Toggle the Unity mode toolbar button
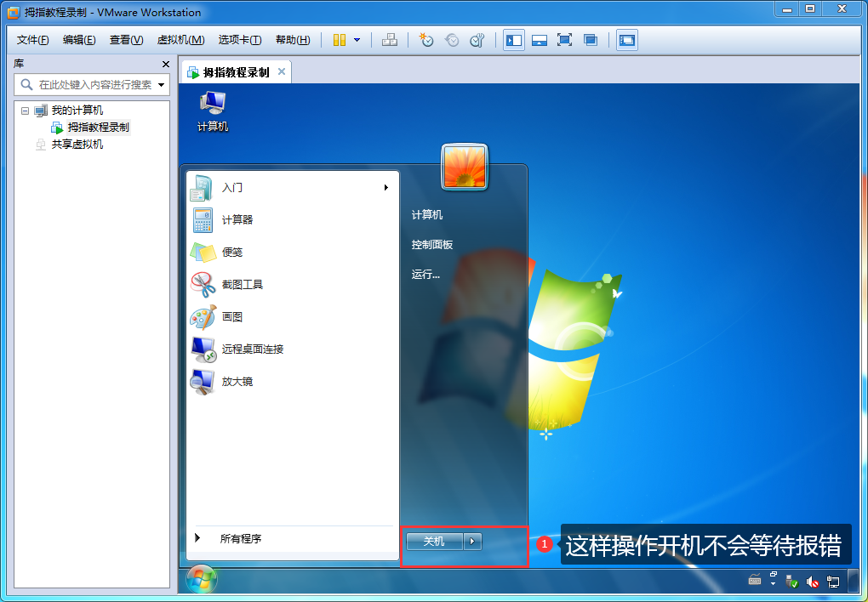 pos(591,40)
